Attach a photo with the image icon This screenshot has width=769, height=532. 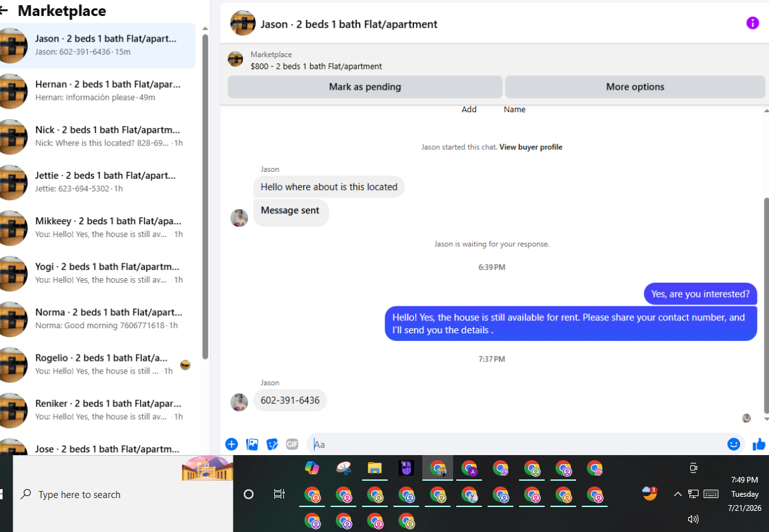[252, 444]
